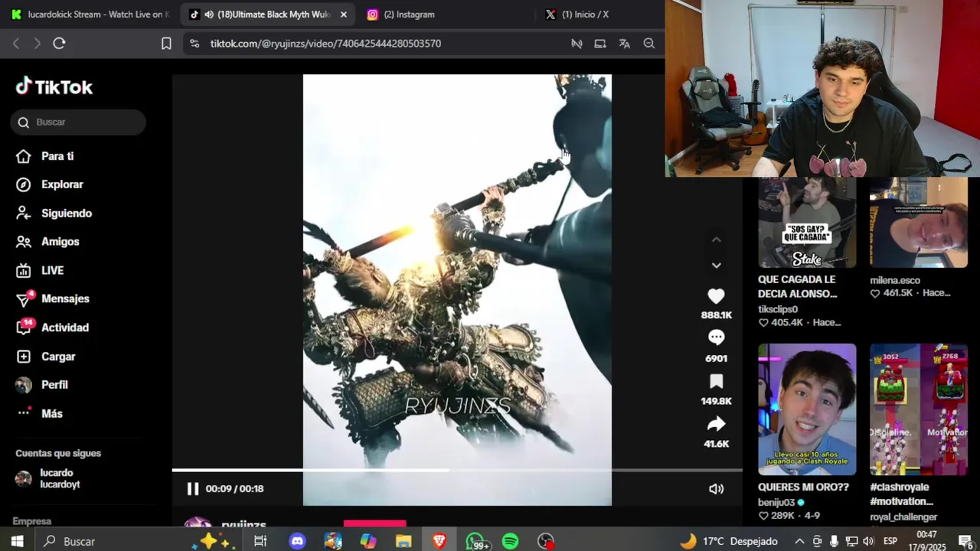Close the TikTok browser tab
Image resolution: width=980 pixels, height=551 pixels.
click(344, 15)
